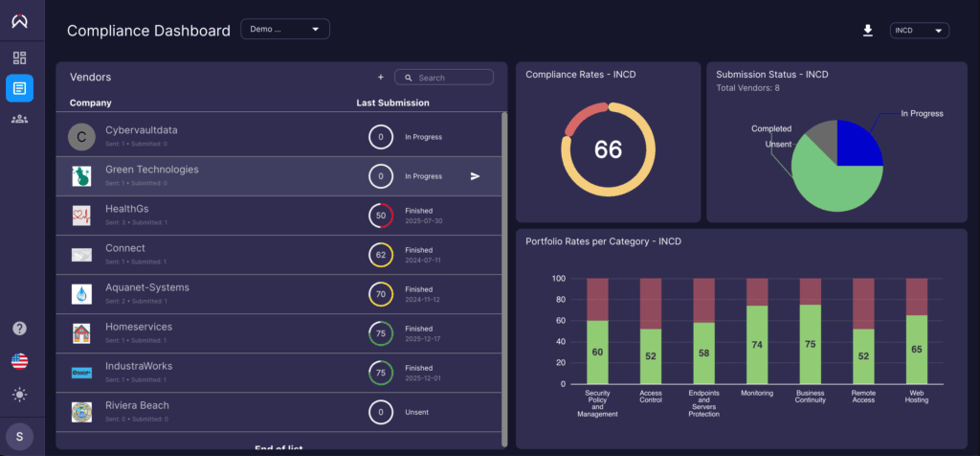980x456 pixels.
Task: Click the blue In Progress pie slice
Action: (x=858, y=145)
